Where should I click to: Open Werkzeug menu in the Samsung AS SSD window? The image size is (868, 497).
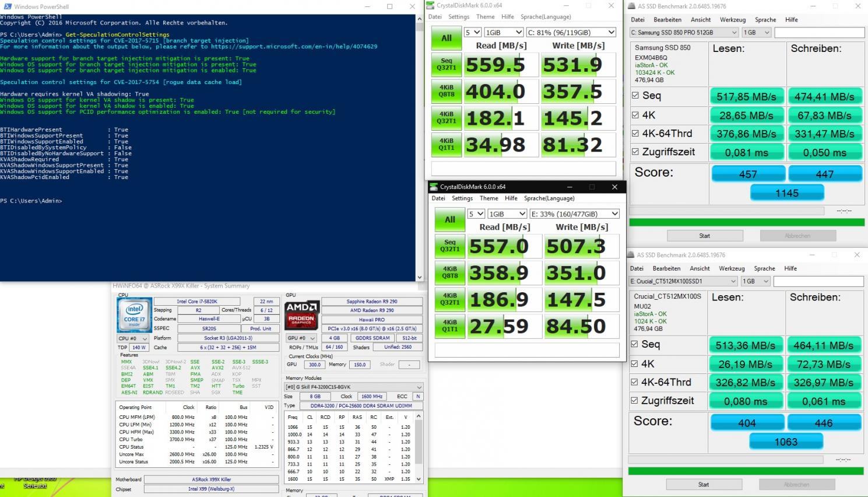coord(732,20)
